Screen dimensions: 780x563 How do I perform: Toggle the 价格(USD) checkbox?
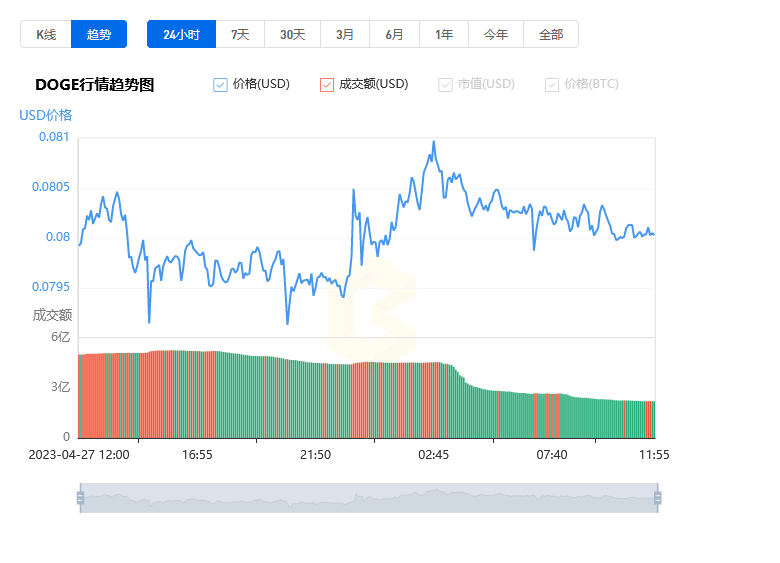coord(220,85)
